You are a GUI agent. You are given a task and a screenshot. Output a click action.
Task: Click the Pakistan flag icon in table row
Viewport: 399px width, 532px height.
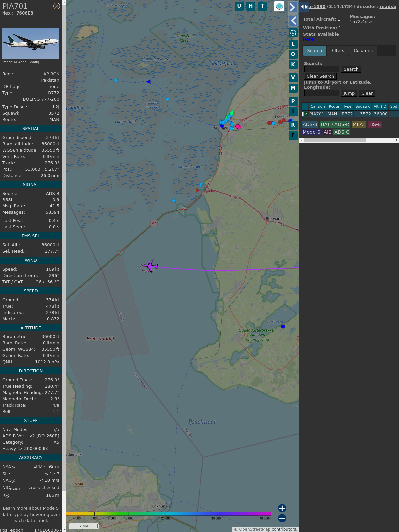[305, 114]
